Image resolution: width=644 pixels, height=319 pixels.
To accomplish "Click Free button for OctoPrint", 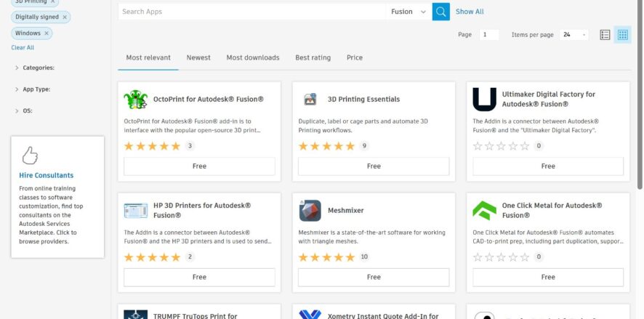I will [199, 166].
